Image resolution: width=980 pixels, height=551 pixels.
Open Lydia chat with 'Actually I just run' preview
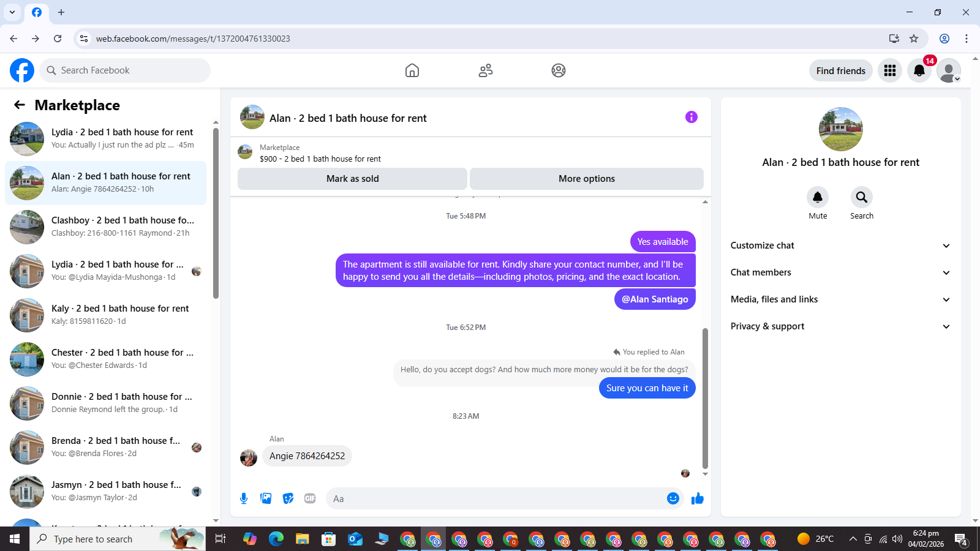coord(105,139)
